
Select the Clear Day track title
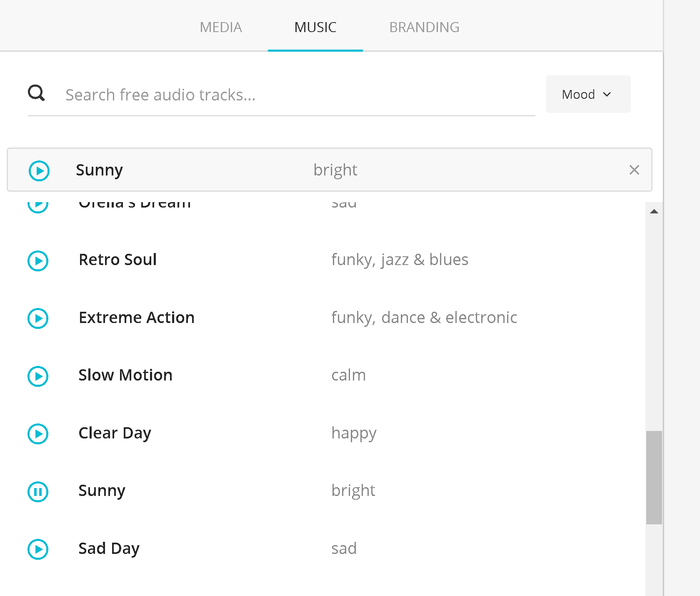pos(115,433)
